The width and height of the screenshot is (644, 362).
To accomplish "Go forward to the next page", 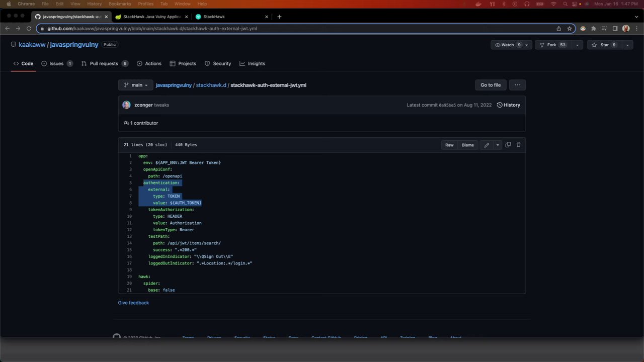I will tap(18, 29).
